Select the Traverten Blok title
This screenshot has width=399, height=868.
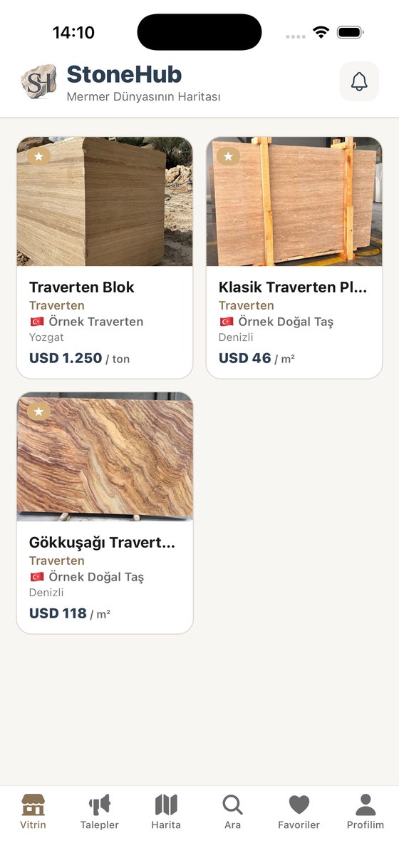pos(82,287)
